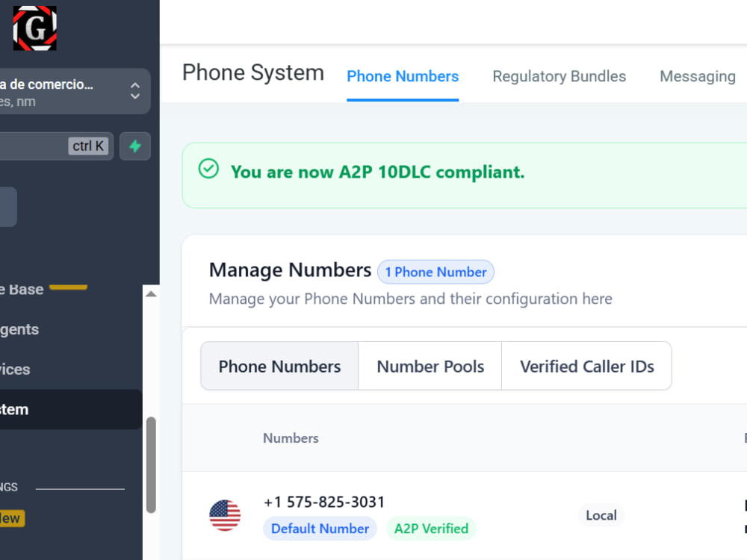Select phone number +1 575-825-3031
This screenshot has width=747, height=560.
[x=324, y=502]
